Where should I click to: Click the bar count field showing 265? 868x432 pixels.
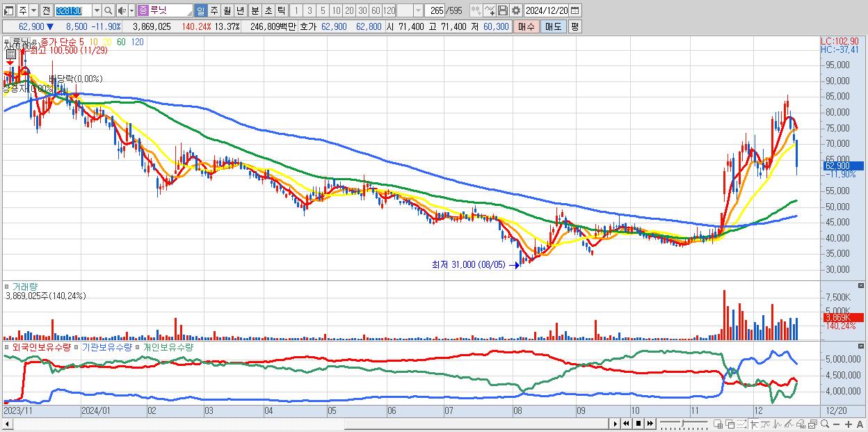[435, 11]
